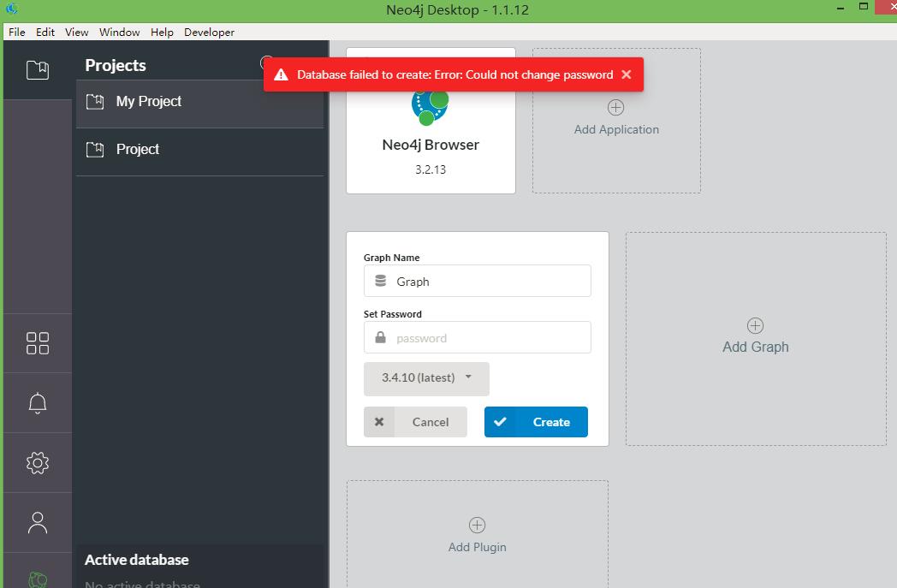Minimize the Neo4j Desktop window

[x=841, y=9]
